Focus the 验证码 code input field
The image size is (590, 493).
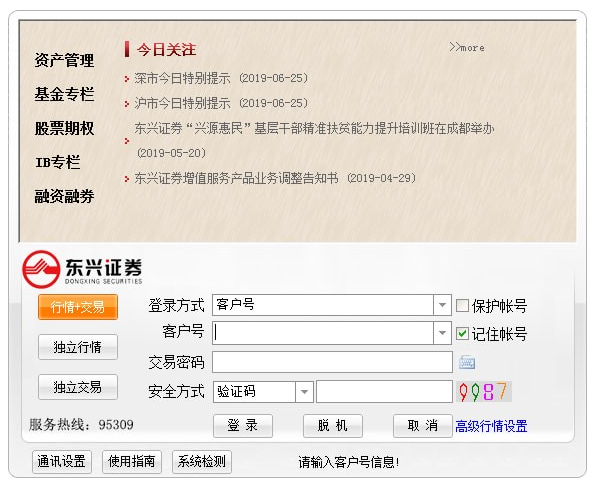point(384,391)
